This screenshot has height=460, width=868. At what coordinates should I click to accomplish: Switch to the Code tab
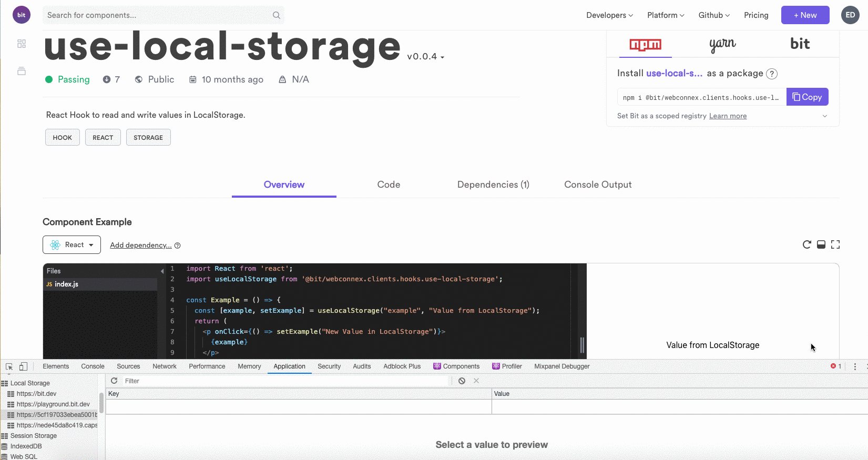point(389,185)
